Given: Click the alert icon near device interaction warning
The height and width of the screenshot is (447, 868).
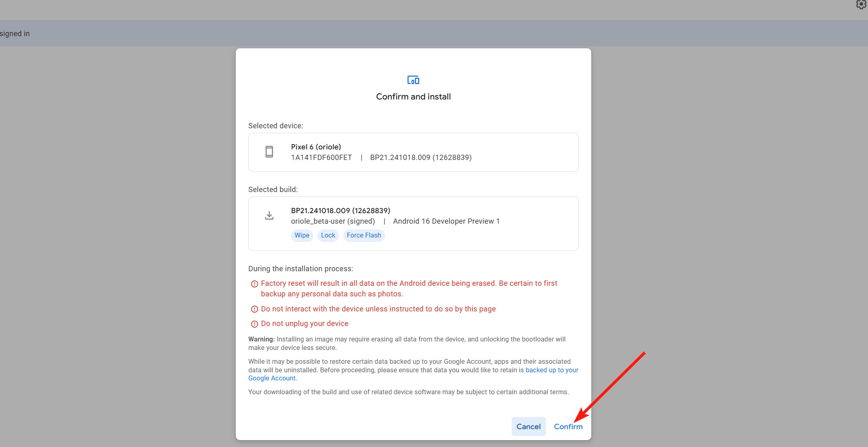Looking at the screenshot, I should [254, 309].
